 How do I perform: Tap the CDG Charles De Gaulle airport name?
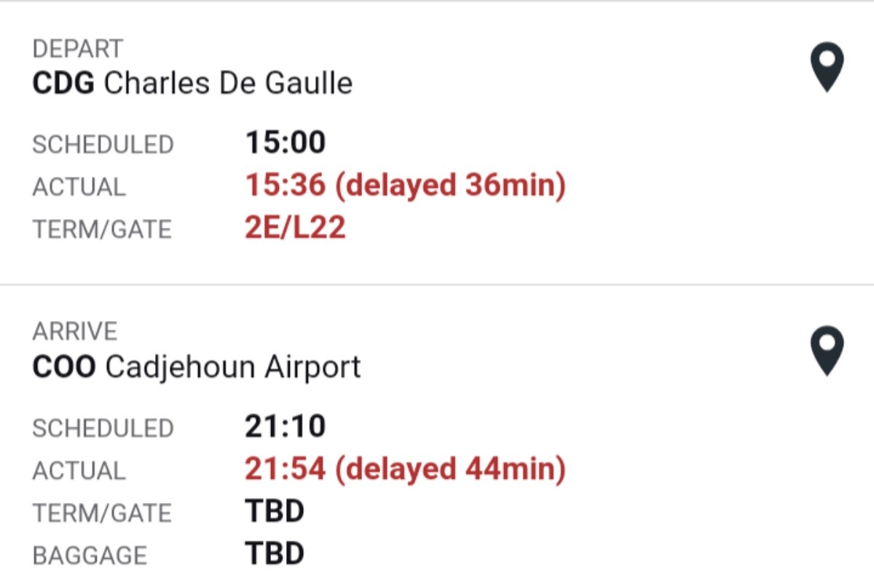point(192,84)
